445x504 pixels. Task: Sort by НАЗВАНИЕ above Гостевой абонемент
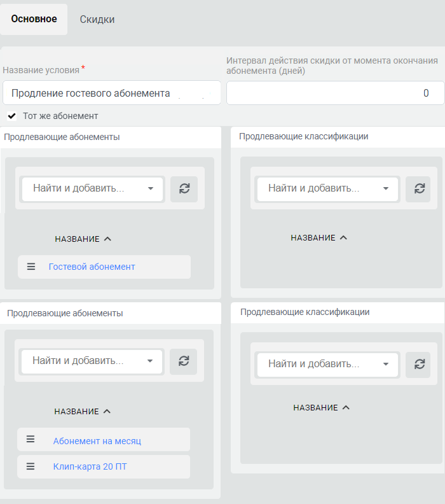pyautogui.click(x=83, y=239)
